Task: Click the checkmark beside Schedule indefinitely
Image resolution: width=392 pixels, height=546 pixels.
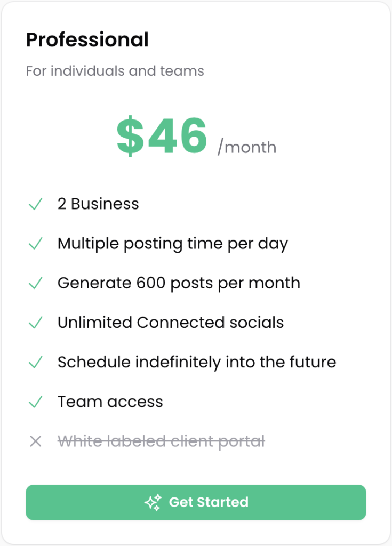Action: pyautogui.click(x=36, y=362)
